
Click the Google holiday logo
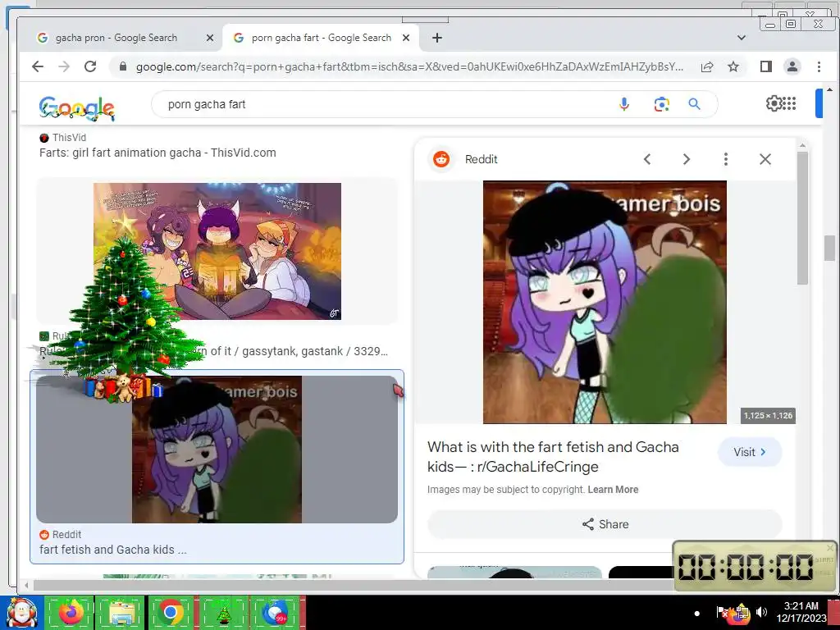pyautogui.click(x=76, y=109)
